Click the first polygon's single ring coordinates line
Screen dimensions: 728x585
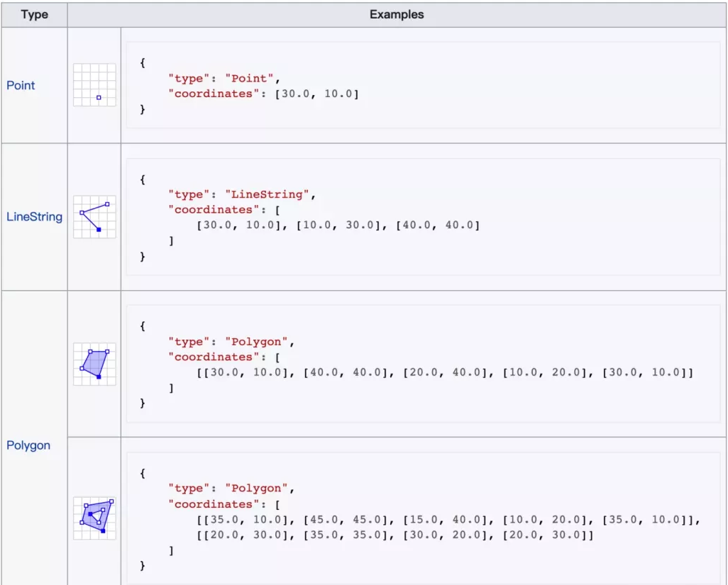pos(445,372)
